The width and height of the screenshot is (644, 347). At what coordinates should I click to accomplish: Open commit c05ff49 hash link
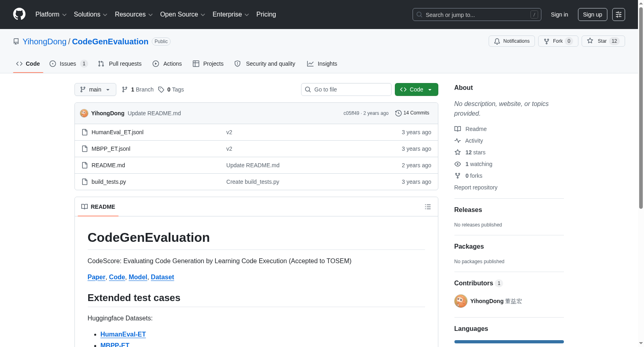(x=351, y=113)
